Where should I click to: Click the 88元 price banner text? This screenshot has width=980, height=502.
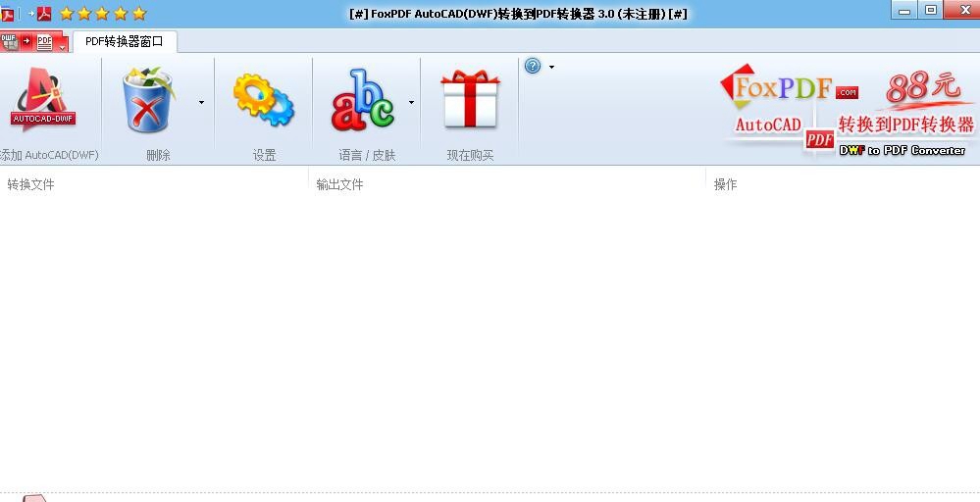click(923, 86)
